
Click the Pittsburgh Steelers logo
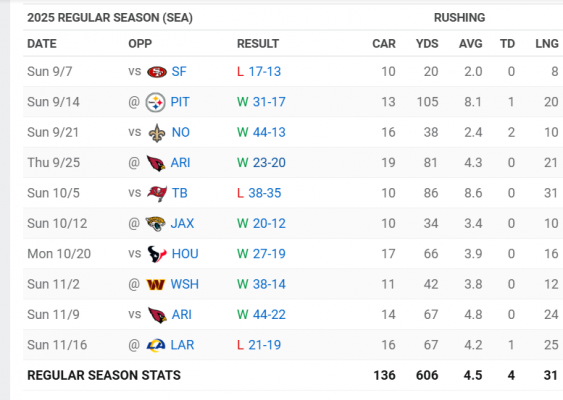click(155, 102)
